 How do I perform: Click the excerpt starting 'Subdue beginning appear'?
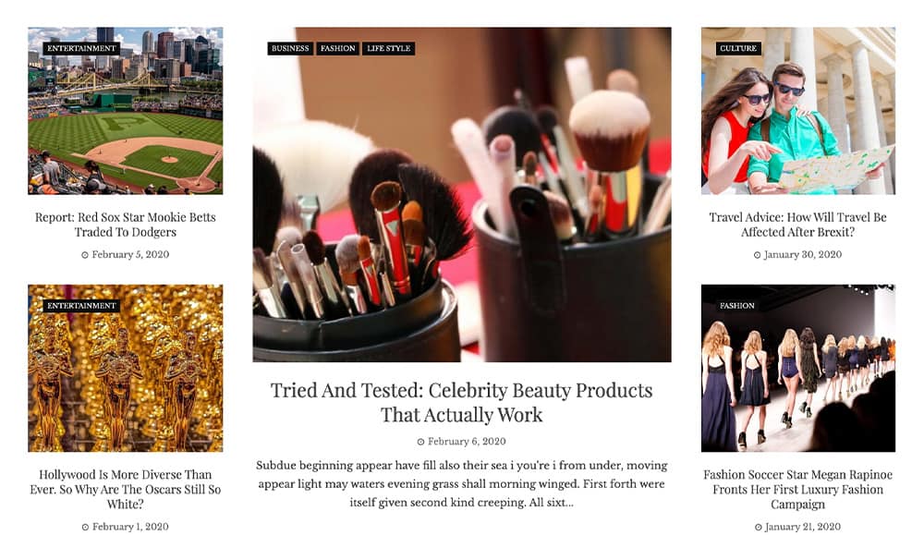click(x=462, y=484)
